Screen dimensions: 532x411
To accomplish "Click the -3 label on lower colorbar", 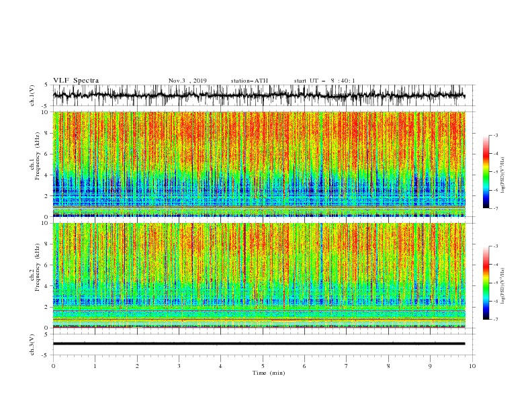I will [495, 246].
